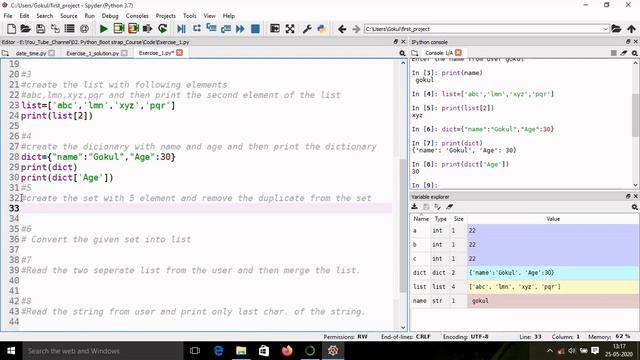Close the date_time.py tab
Screen dimensions: 640x360
click(51, 53)
